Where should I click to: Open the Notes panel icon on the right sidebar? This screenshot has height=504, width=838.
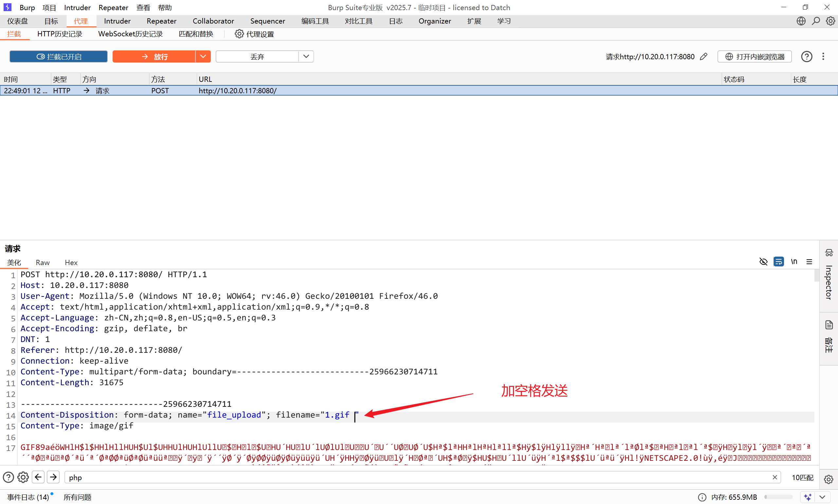click(x=829, y=325)
